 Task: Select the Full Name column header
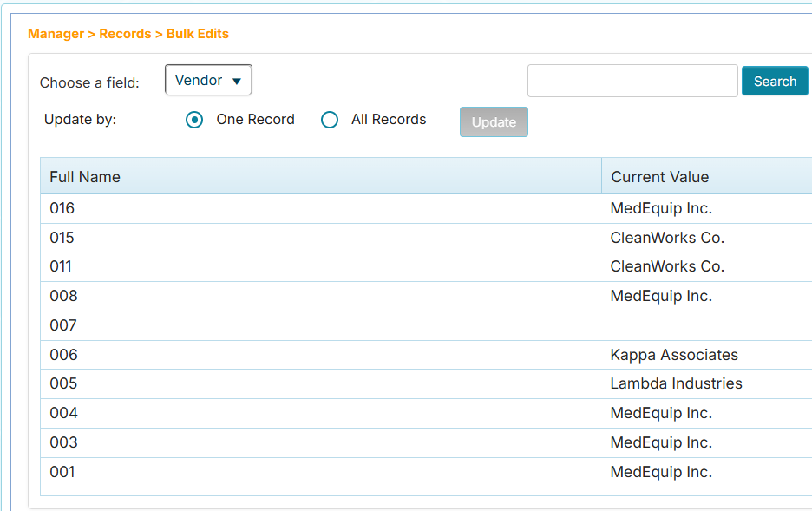pos(84,176)
